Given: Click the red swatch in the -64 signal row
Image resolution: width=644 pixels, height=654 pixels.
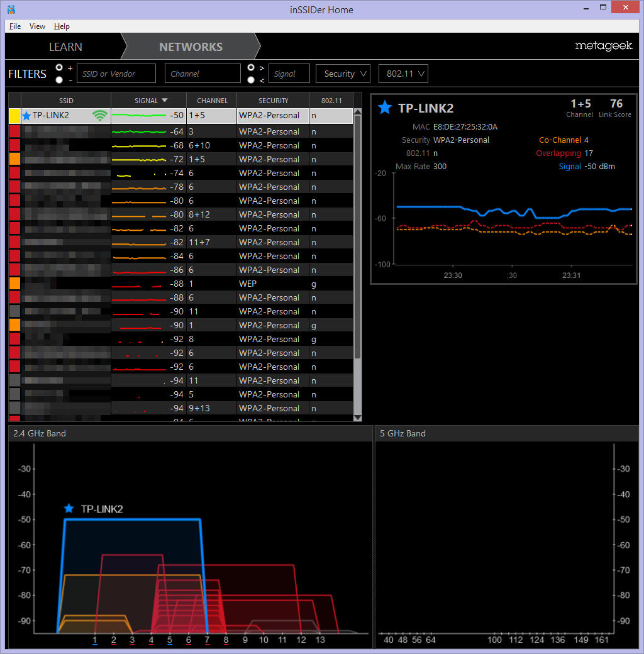Looking at the screenshot, I should pyautogui.click(x=14, y=131).
